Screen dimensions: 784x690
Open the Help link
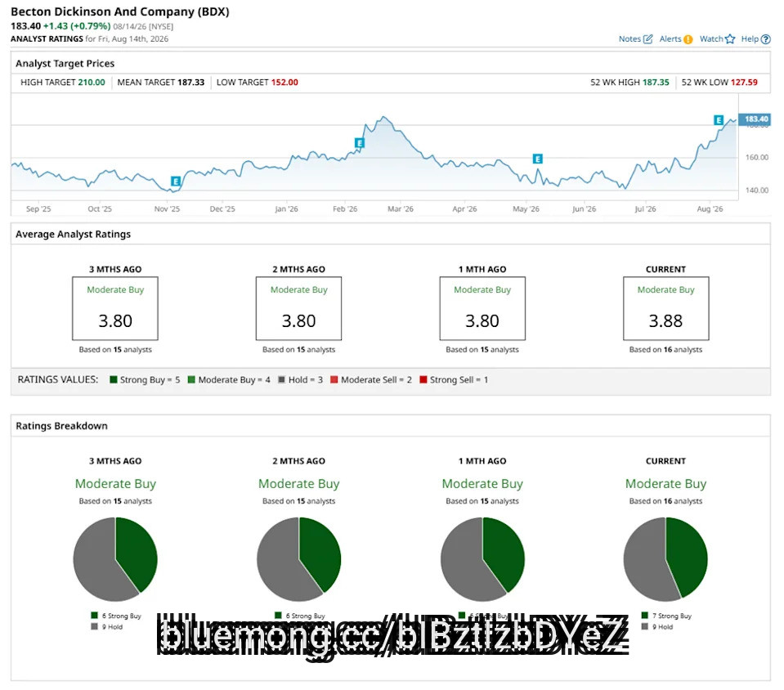tap(750, 39)
